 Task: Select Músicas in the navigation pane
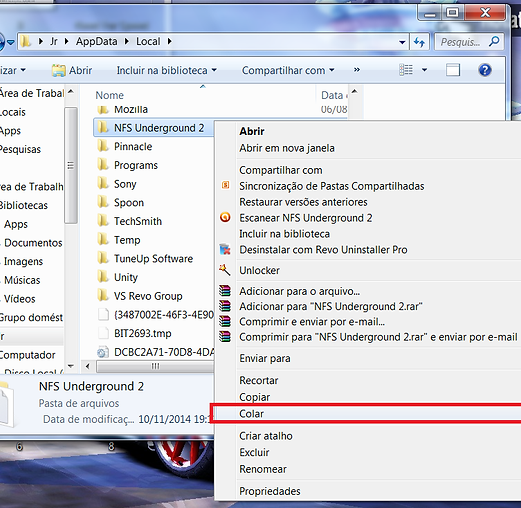pos(22,280)
